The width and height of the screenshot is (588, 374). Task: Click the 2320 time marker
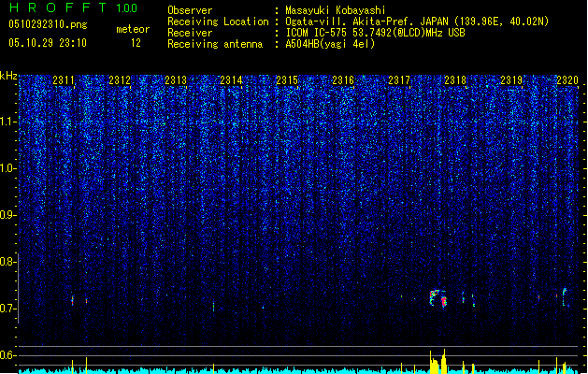coord(567,80)
